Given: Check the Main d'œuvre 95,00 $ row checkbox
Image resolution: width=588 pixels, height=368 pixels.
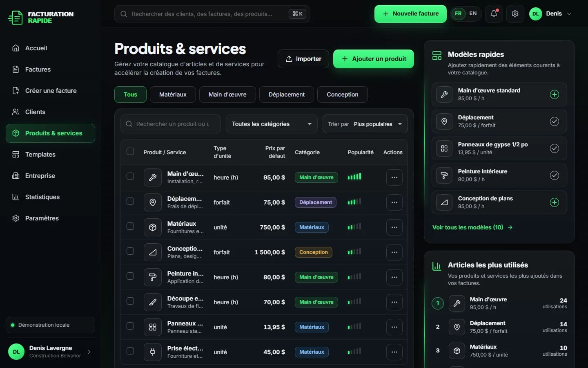Looking at the screenshot, I should click(x=130, y=176).
